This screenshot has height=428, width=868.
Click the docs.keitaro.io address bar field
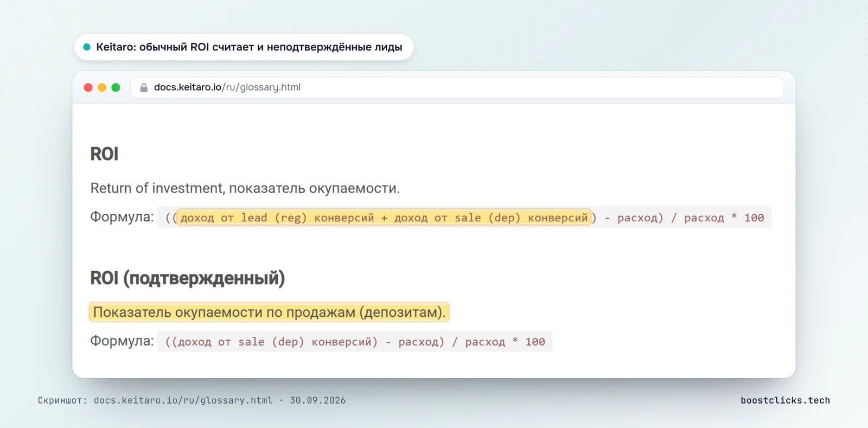(x=457, y=87)
